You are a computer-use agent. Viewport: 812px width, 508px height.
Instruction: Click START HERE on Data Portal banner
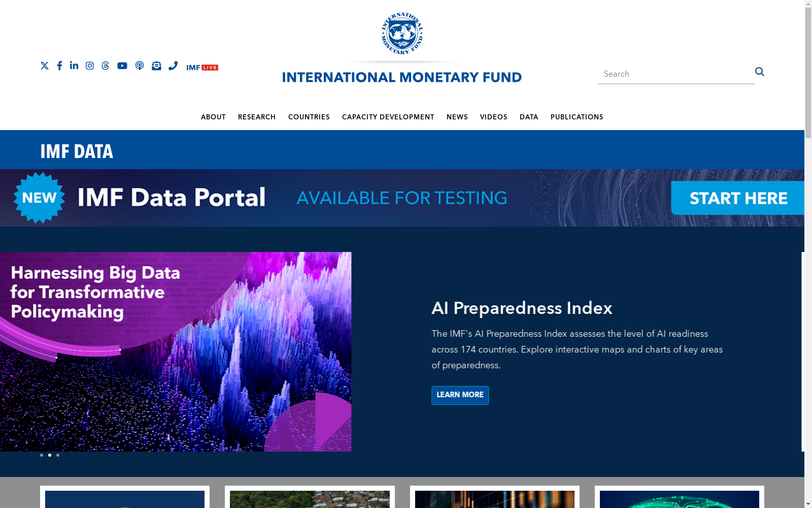tap(738, 198)
